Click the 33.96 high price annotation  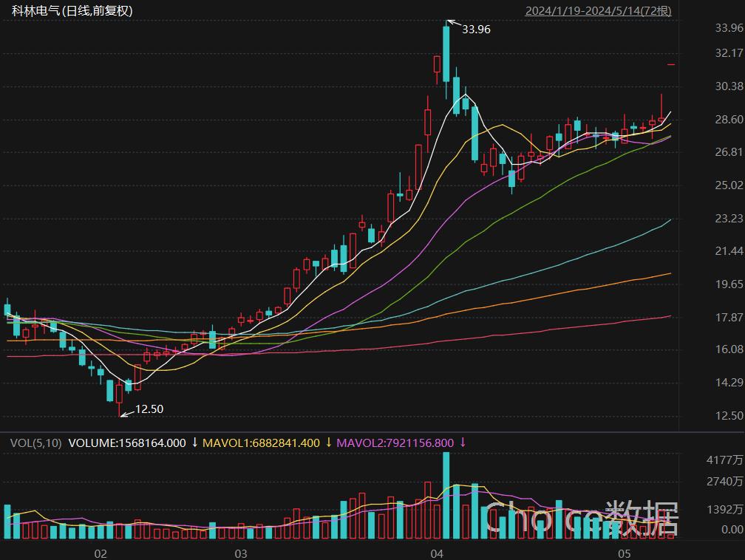coord(476,30)
